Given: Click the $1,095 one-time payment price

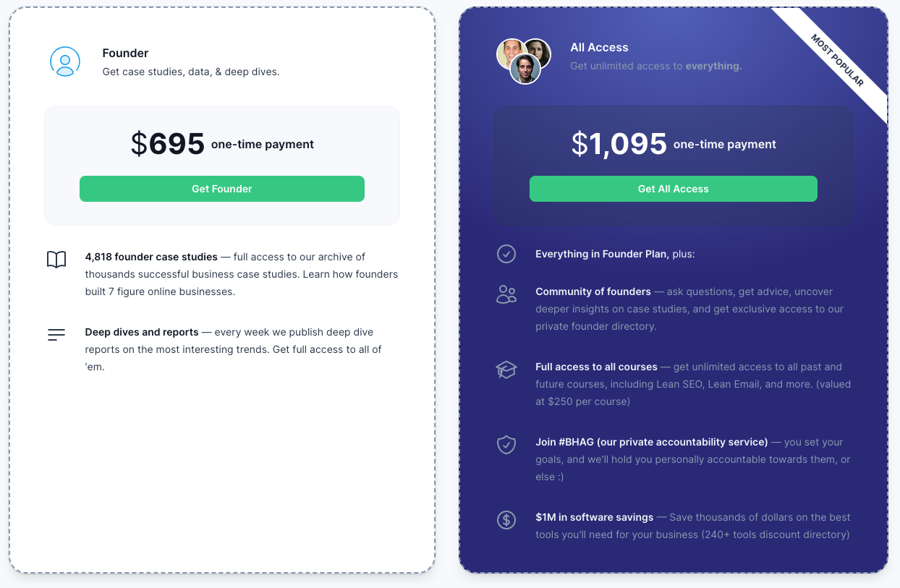Looking at the screenshot, I should pos(673,144).
